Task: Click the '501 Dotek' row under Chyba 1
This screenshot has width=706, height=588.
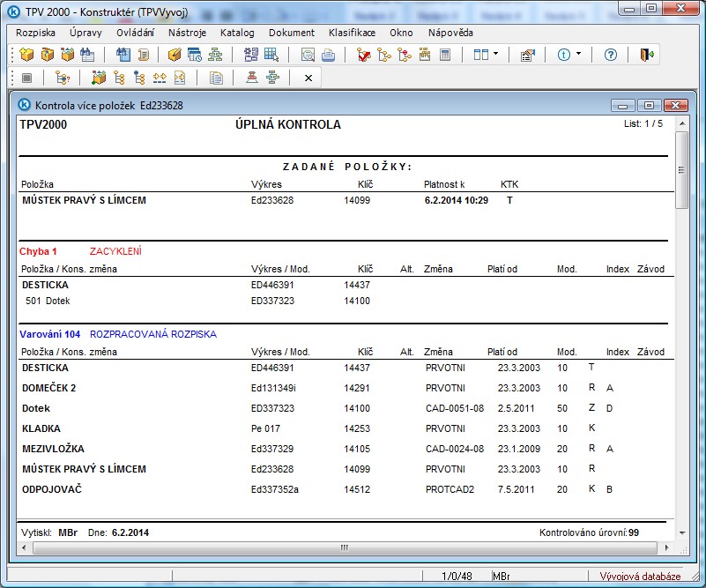Action: click(48, 301)
